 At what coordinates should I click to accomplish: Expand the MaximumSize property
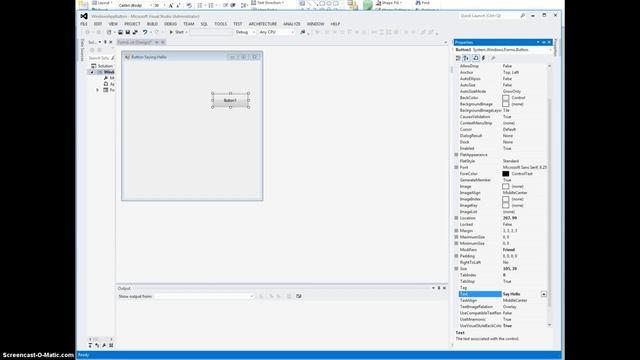click(456, 237)
